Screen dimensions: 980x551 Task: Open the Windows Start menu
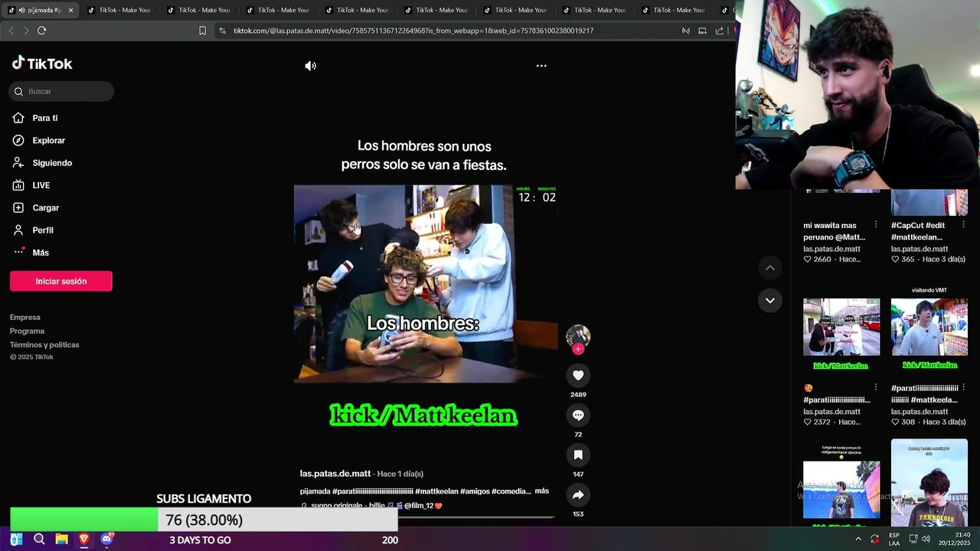(x=16, y=540)
